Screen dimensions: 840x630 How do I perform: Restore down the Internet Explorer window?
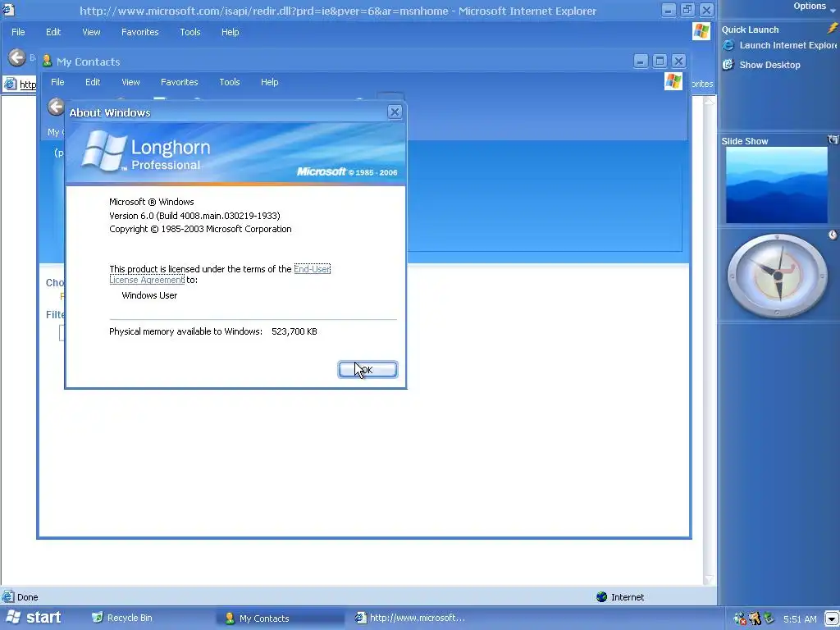click(x=688, y=10)
